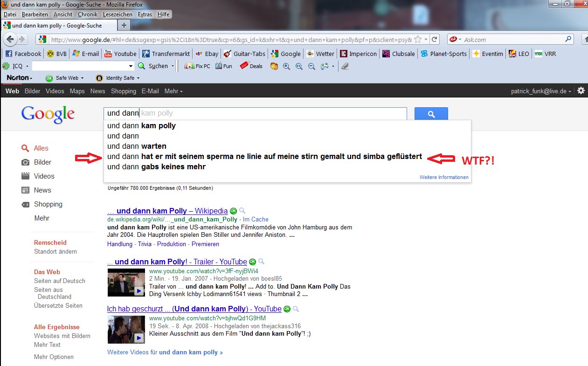Open the Eventim bookmark
This screenshot has width=588, height=366.
[488, 54]
